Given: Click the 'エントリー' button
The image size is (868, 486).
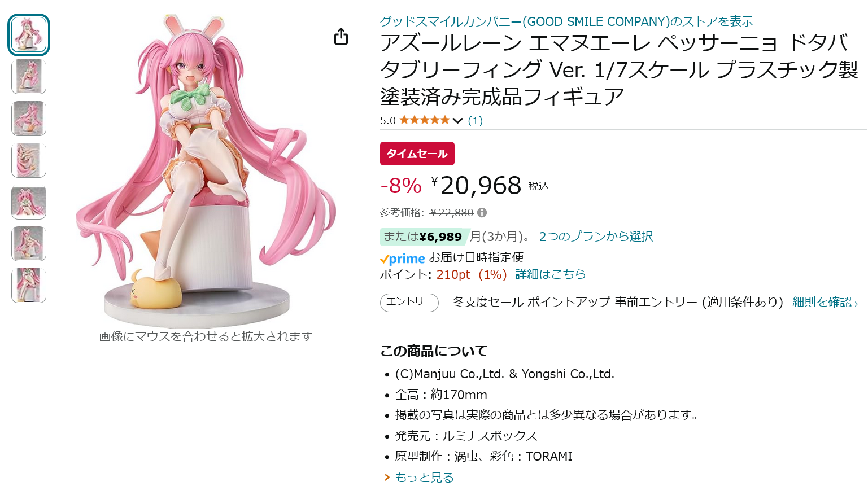Looking at the screenshot, I should [409, 303].
